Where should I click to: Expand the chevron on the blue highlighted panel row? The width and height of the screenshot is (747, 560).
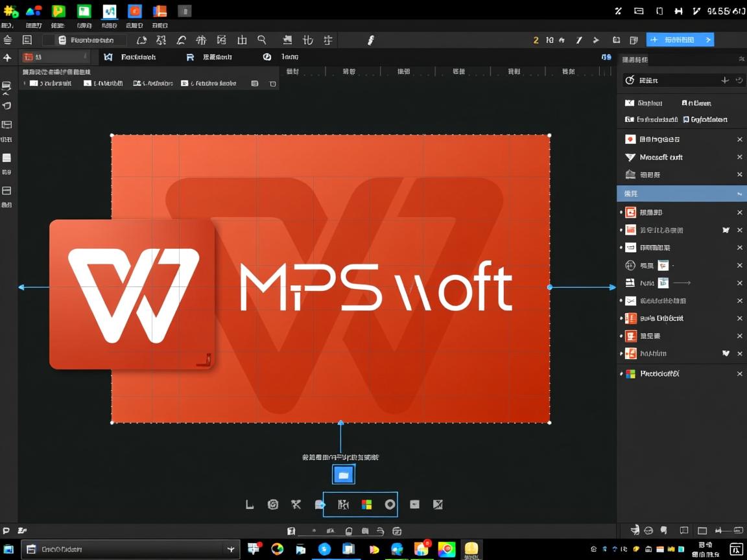(x=739, y=193)
